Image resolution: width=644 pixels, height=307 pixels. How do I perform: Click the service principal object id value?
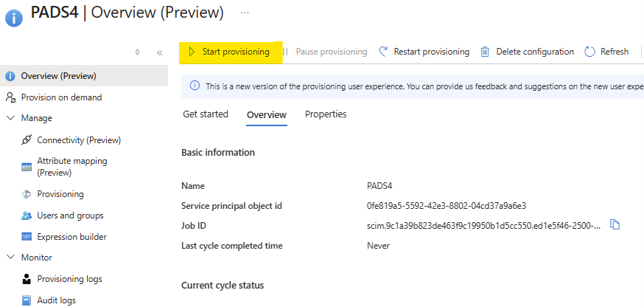(447, 206)
